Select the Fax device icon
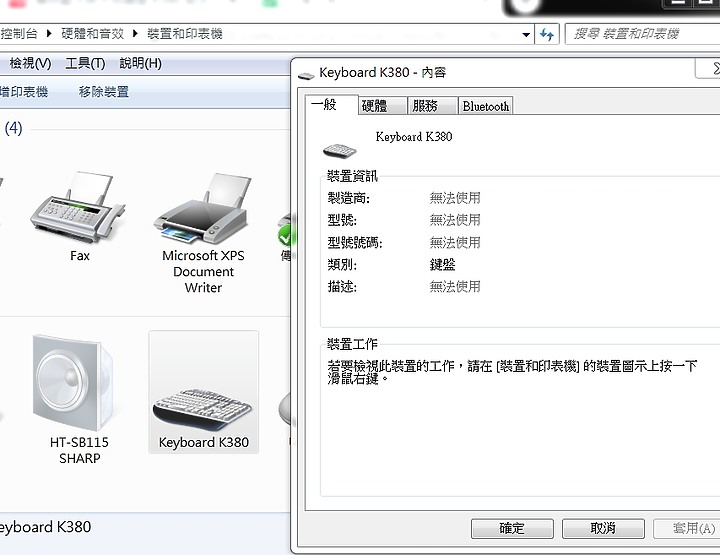This screenshot has height=555, width=720. [x=79, y=207]
